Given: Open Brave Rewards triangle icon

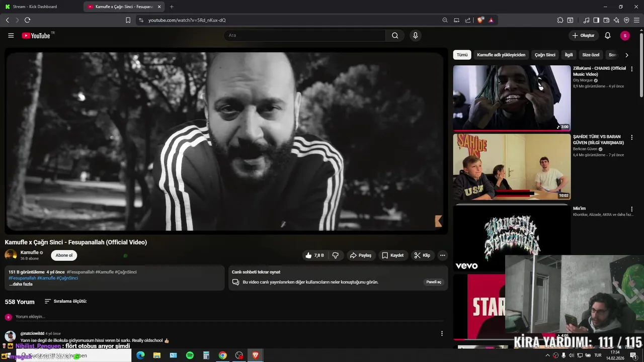Looking at the screenshot, I should click(491, 20).
